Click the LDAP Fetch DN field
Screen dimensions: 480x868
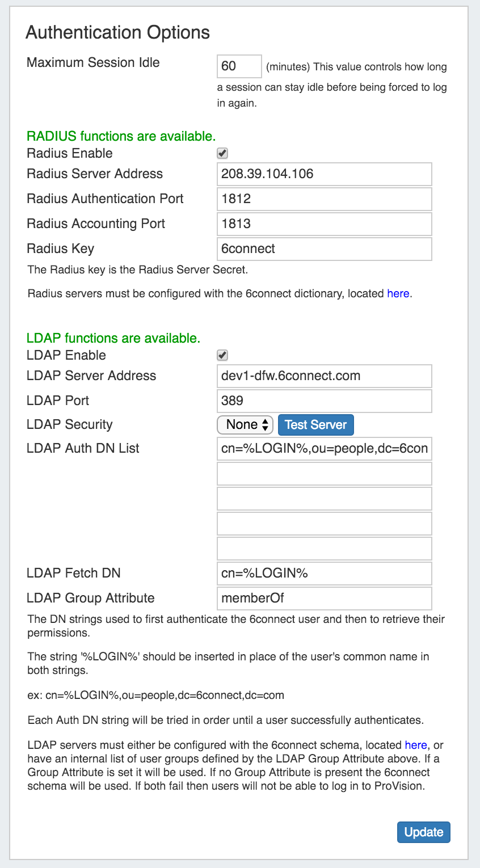coord(324,574)
